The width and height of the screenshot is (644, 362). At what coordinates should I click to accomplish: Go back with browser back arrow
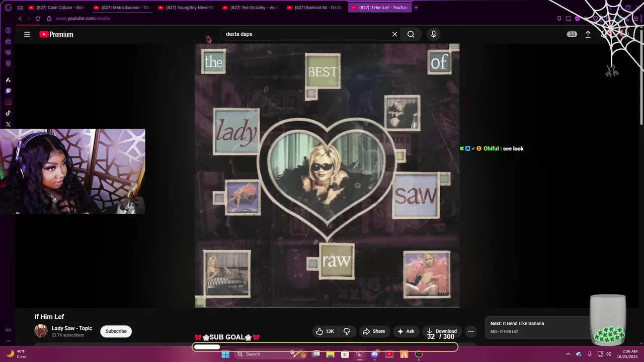coord(20,19)
